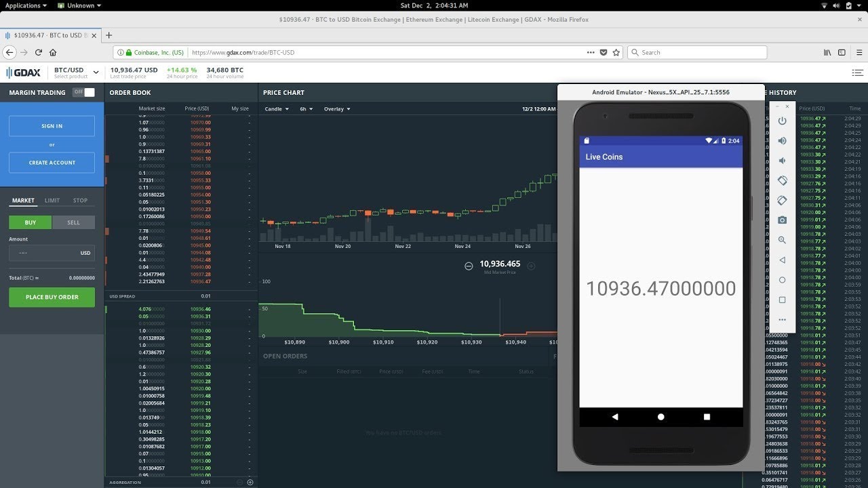Click the system volume icon in the top bar
The width and height of the screenshot is (868, 488).
coord(836,5)
